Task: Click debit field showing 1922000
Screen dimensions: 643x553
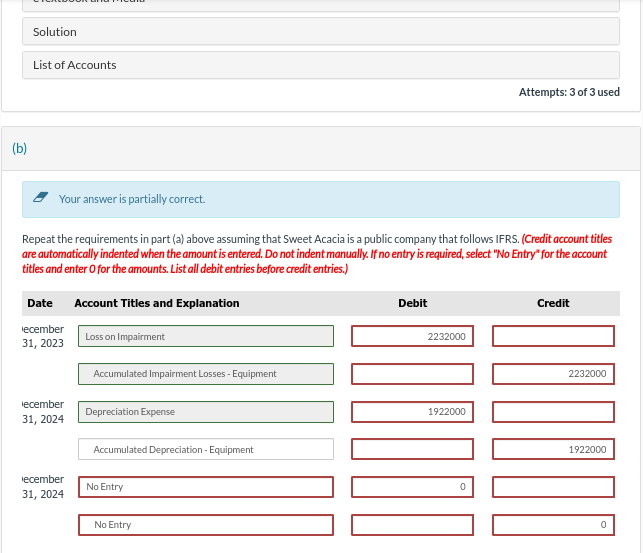Action: click(x=412, y=412)
